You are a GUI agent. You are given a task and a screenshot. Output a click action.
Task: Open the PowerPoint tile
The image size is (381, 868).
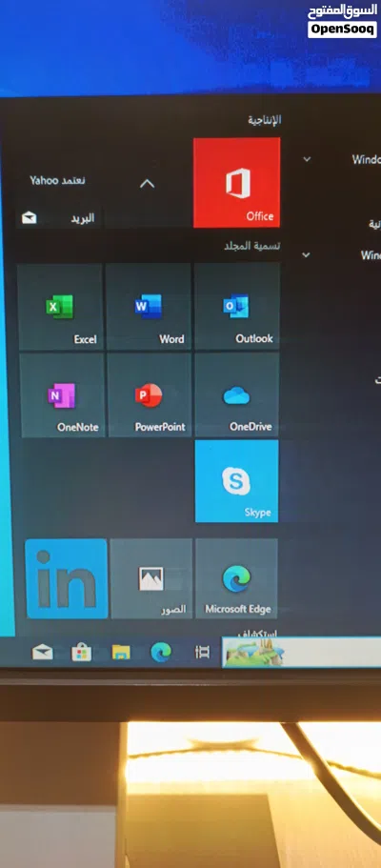150,395
